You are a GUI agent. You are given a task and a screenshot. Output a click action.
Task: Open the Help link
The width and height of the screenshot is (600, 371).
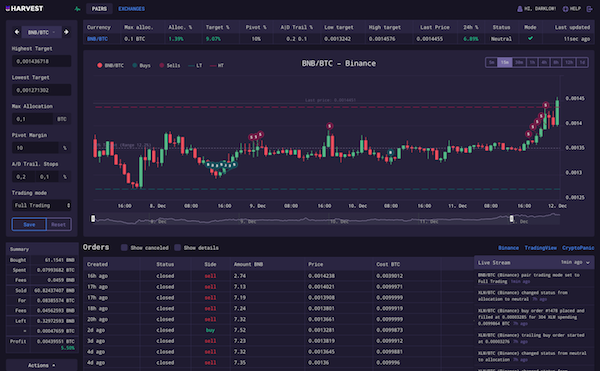(571, 8)
